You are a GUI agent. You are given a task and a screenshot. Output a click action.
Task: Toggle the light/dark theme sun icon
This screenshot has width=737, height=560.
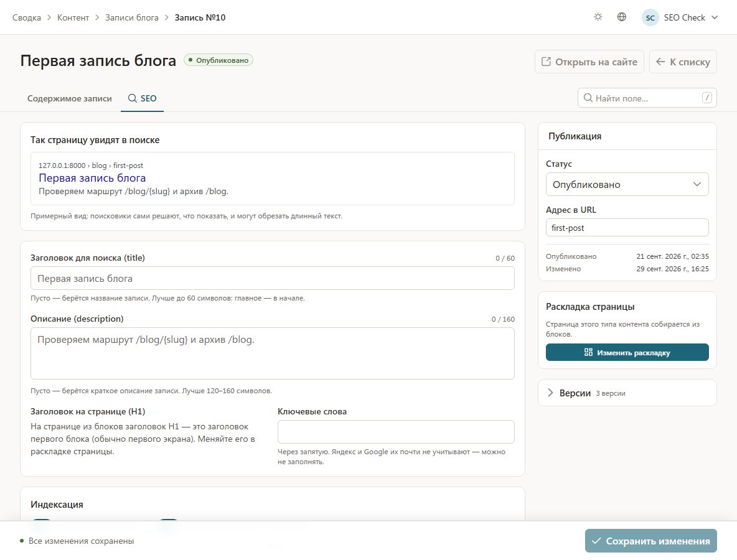click(598, 17)
